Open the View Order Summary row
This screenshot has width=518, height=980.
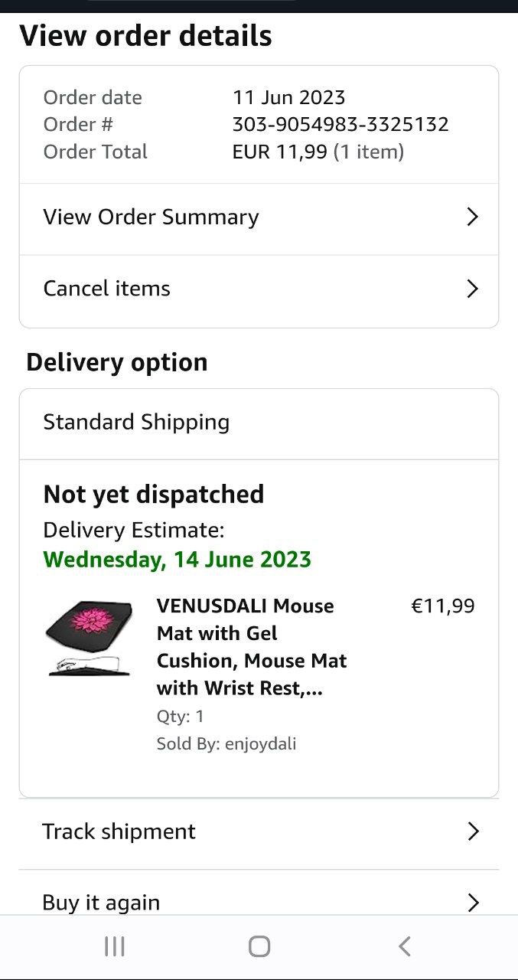(151, 217)
